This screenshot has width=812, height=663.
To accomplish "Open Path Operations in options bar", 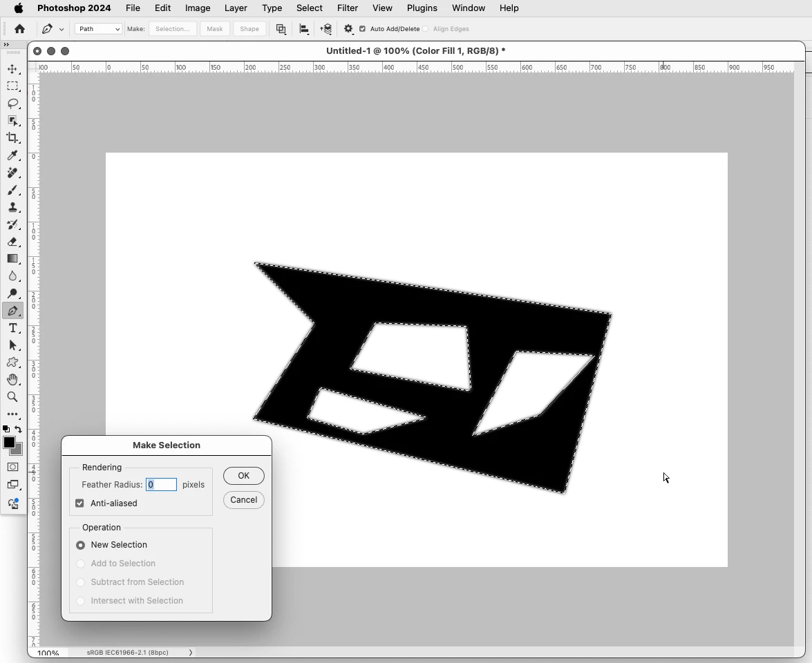I will point(281,29).
